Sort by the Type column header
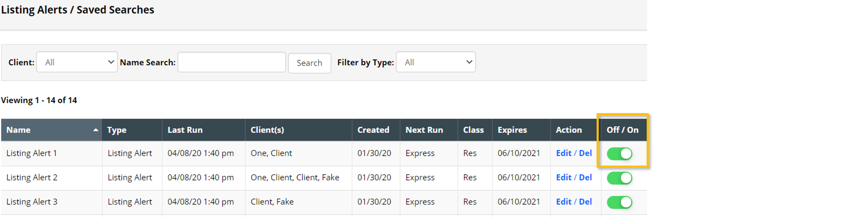Image resolution: width=868 pixels, height=217 pixels. (x=117, y=130)
